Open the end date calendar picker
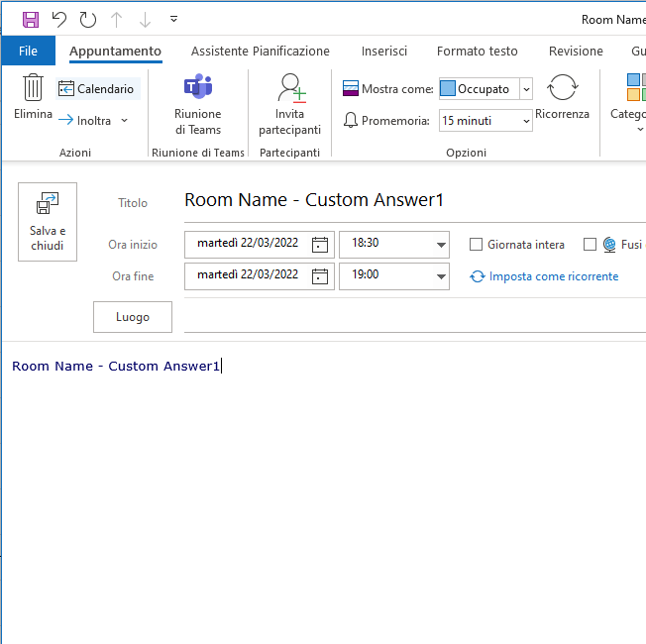Viewport: 646px width, 644px height. (320, 276)
